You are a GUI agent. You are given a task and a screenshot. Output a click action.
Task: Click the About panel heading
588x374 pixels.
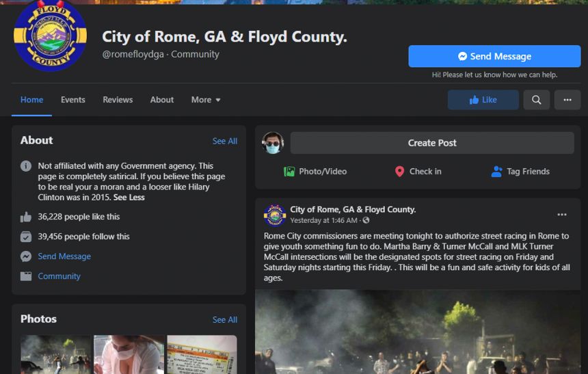tap(36, 140)
